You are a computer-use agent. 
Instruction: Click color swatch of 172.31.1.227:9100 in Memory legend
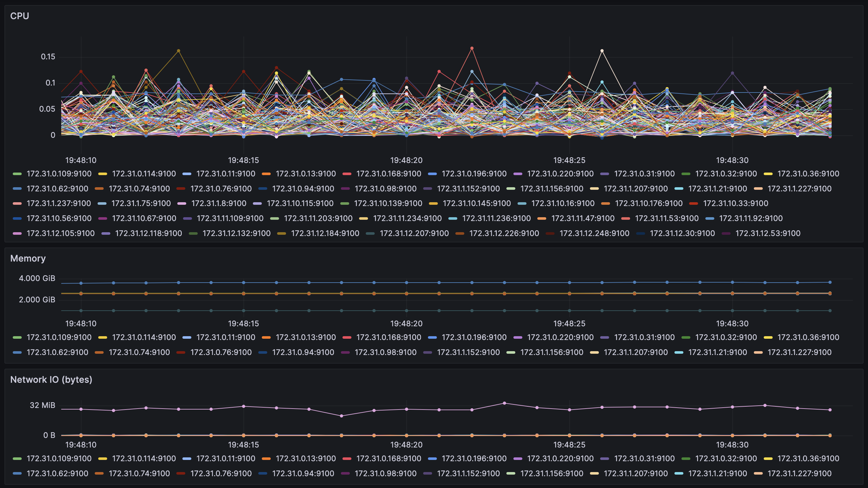tap(758, 352)
